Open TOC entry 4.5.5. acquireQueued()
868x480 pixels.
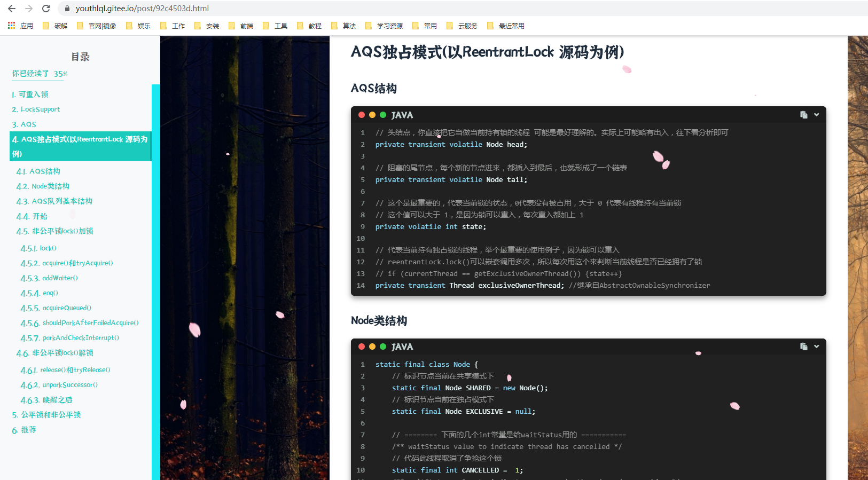pyautogui.click(x=56, y=308)
